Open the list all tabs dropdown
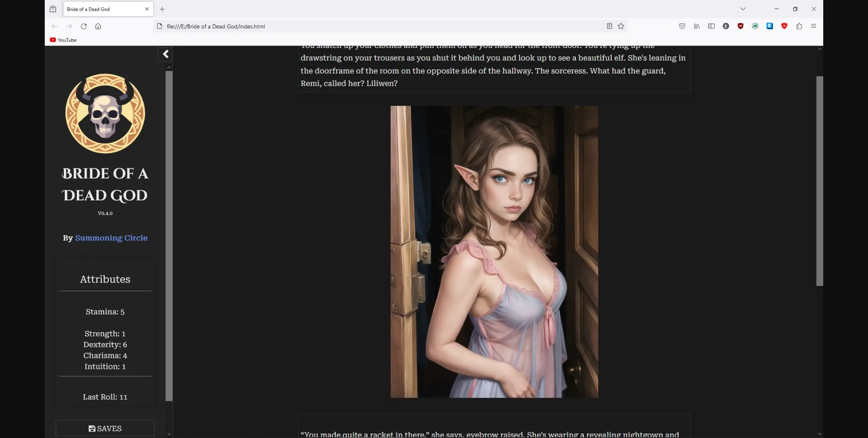 click(743, 9)
